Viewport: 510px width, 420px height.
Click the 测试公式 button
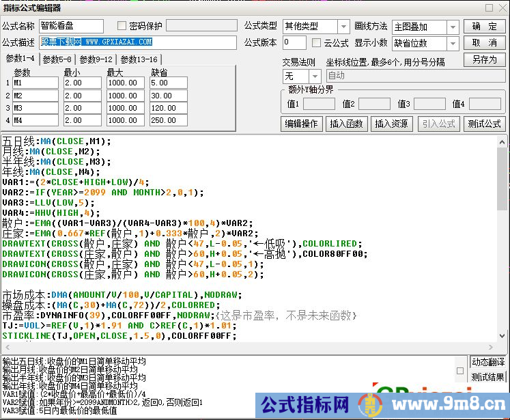[484, 124]
